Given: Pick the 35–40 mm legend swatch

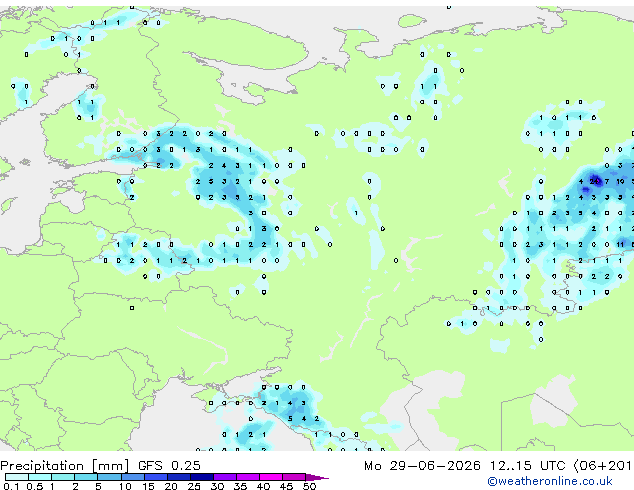Looking at the screenshot, I should pos(248,477).
